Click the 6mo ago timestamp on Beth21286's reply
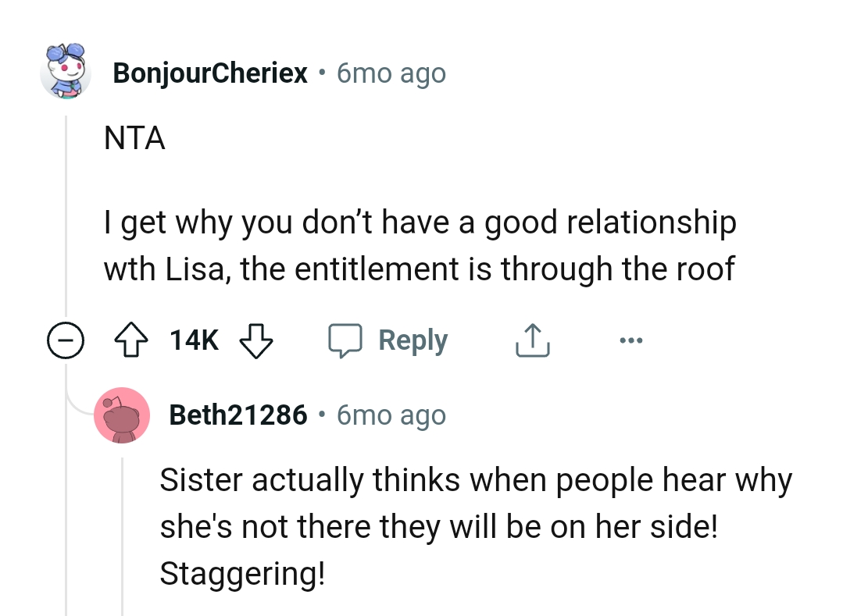This screenshot has width=843, height=616. 390,415
